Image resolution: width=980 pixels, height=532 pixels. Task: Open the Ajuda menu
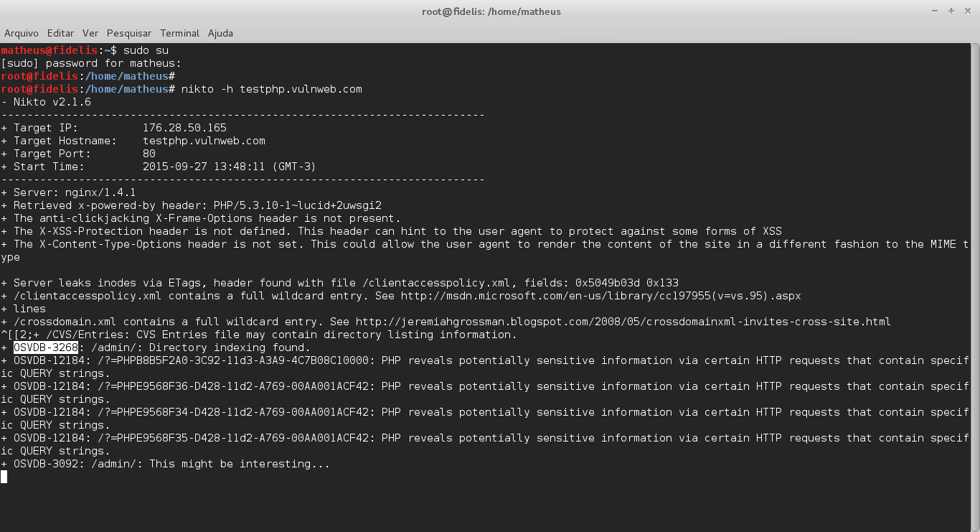point(220,33)
